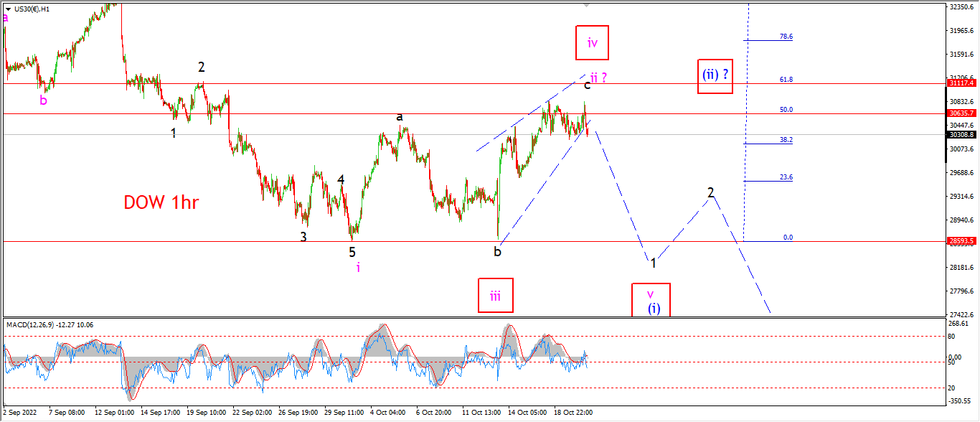This screenshot has height=422, width=980.
Task: Click the 23.6 Fibonacci level label
Action: [x=786, y=177]
